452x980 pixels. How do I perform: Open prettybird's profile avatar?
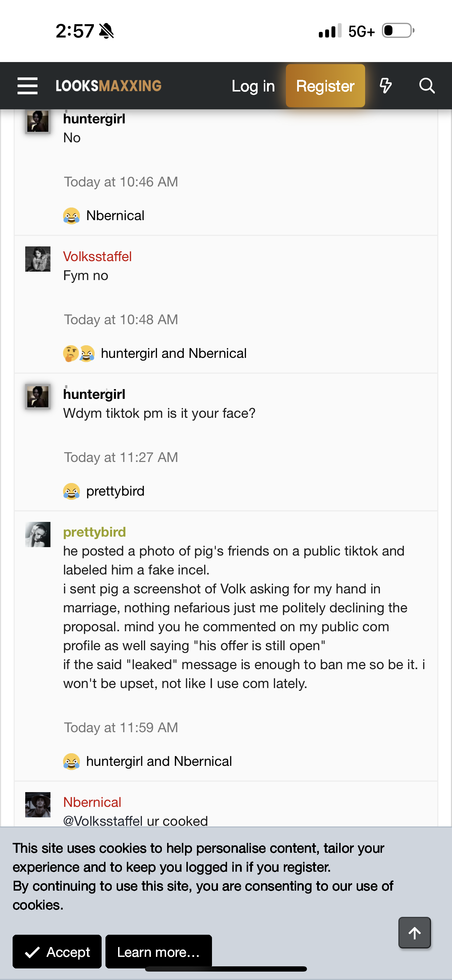tap(38, 535)
